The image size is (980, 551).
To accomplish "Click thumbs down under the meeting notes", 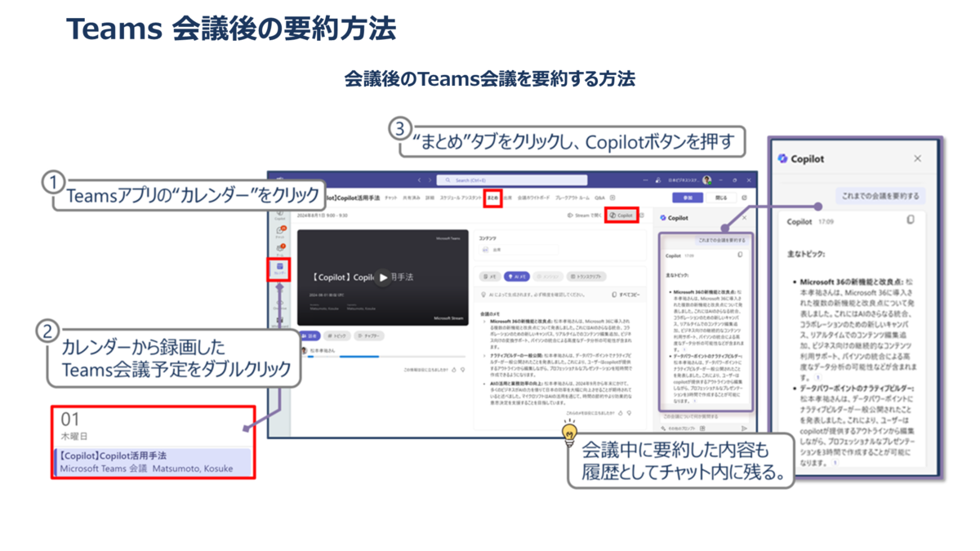I will (629, 413).
